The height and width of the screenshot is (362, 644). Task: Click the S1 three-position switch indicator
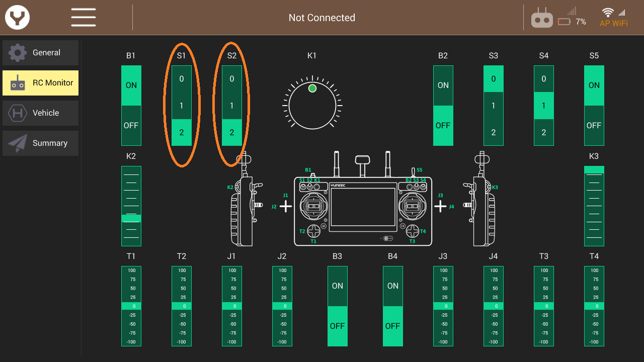click(182, 106)
